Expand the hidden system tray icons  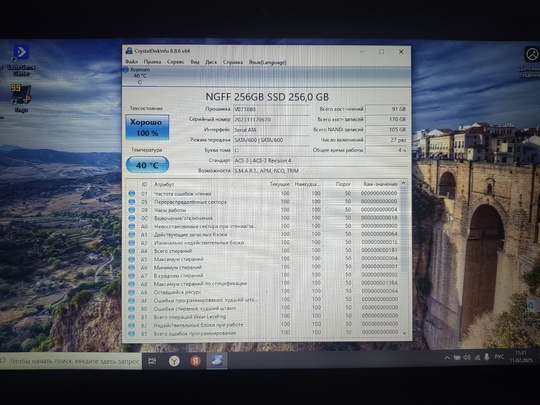pyautogui.click(x=447, y=358)
